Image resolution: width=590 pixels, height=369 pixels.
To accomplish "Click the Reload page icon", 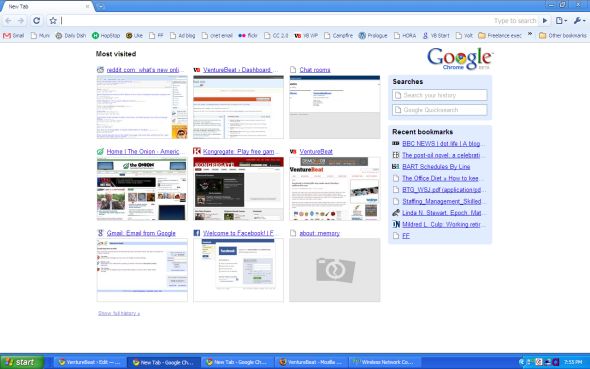I will coord(36,21).
